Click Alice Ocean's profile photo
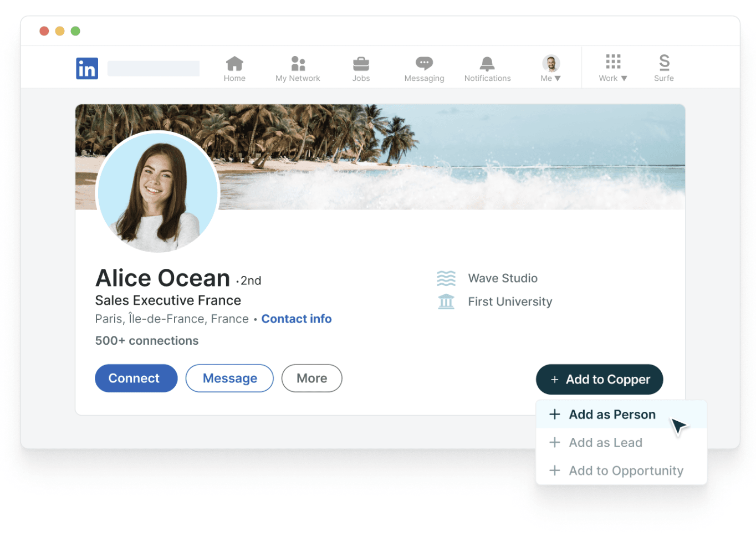The image size is (756, 542). click(x=159, y=192)
